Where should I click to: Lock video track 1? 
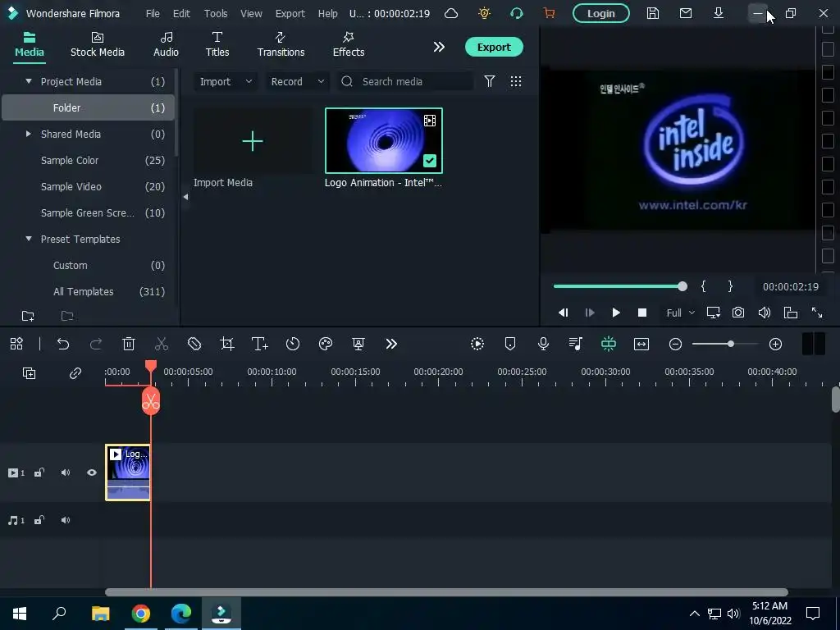(x=39, y=473)
